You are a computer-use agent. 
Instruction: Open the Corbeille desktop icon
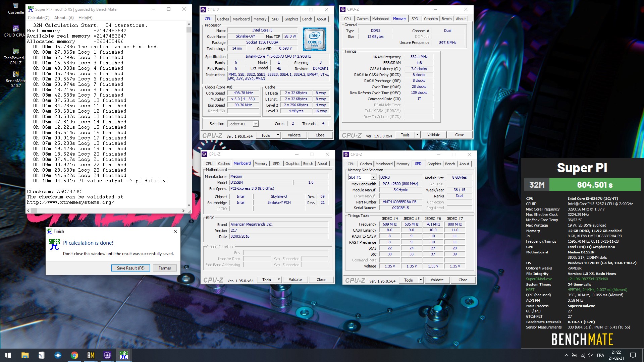[16, 8]
